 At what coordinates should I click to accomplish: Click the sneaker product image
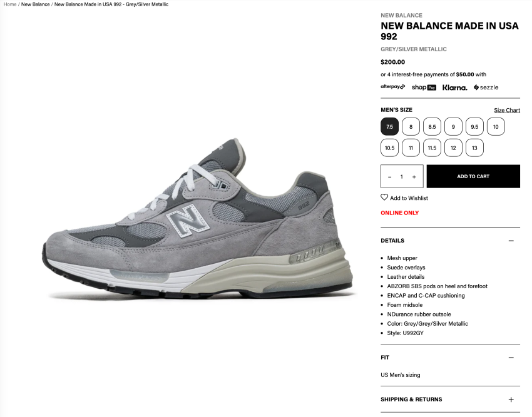click(x=197, y=219)
